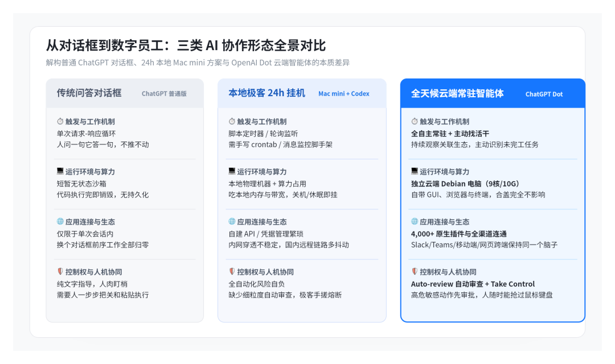The image size is (615, 364).
Task: Click the shield icon in the 本地极客 24h 挂机 card
Action: [232, 271]
